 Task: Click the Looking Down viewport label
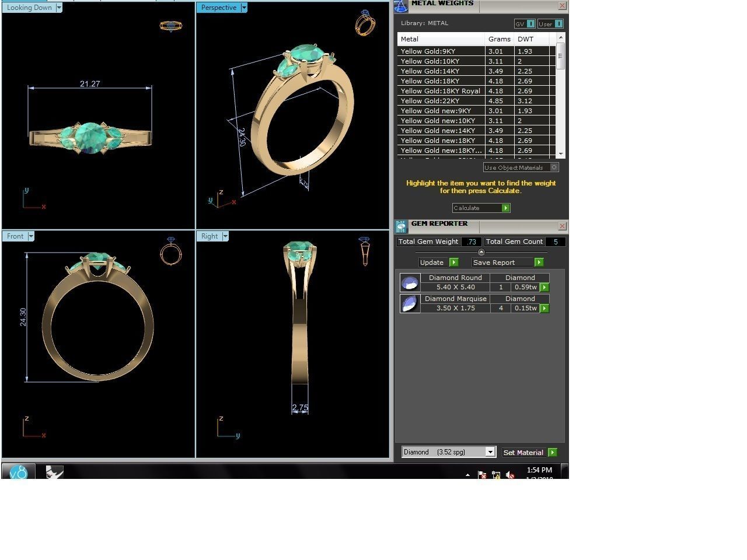tap(29, 8)
